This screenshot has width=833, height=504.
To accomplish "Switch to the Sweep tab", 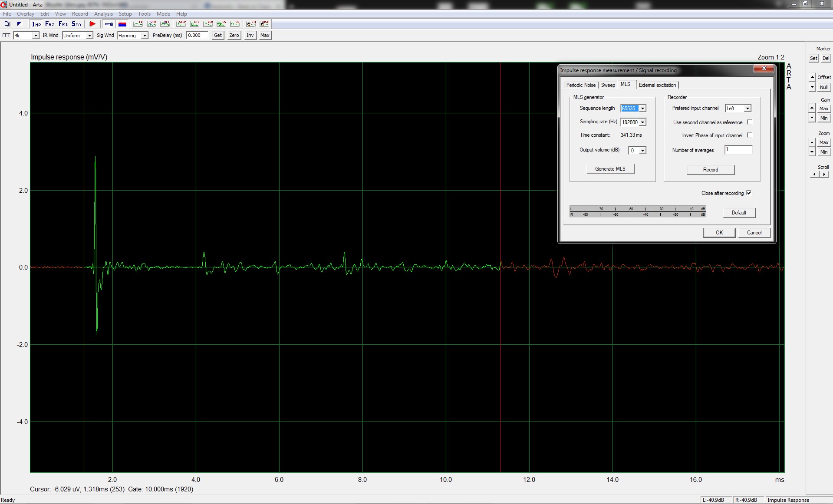I will point(608,85).
